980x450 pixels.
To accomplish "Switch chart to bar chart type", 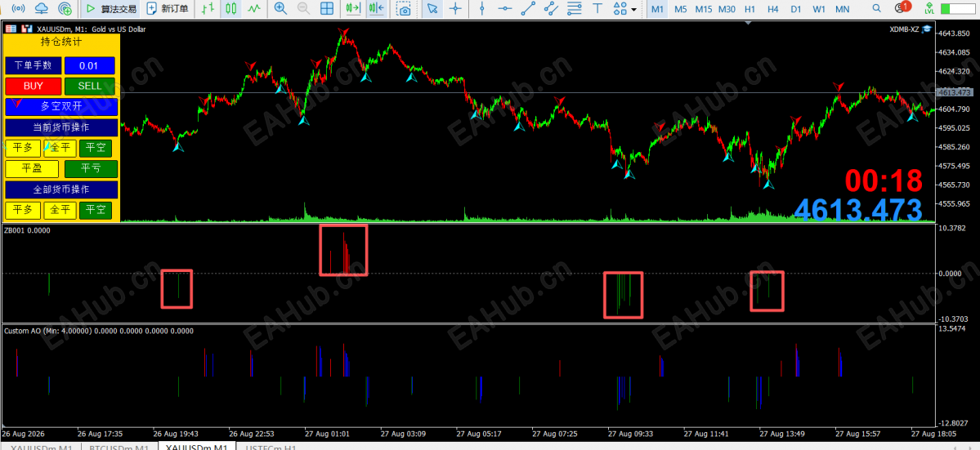I will click(x=208, y=9).
